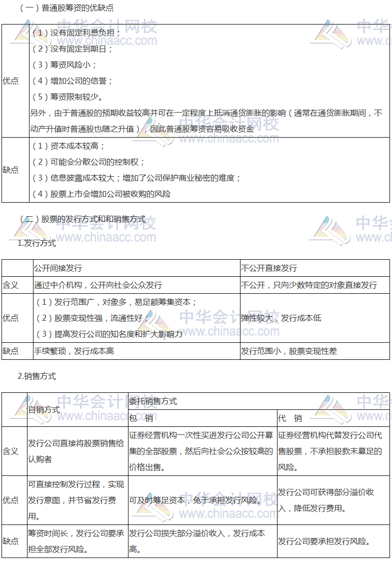Select header cell 自销方式
This screenshot has width=392, height=562.
(x=44, y=410)
